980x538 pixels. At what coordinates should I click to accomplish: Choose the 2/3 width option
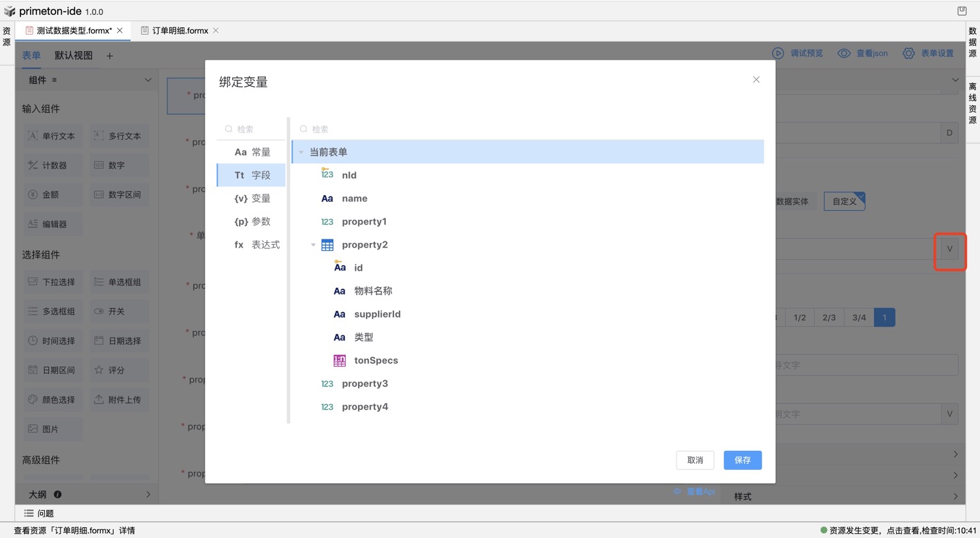(829, 318)
